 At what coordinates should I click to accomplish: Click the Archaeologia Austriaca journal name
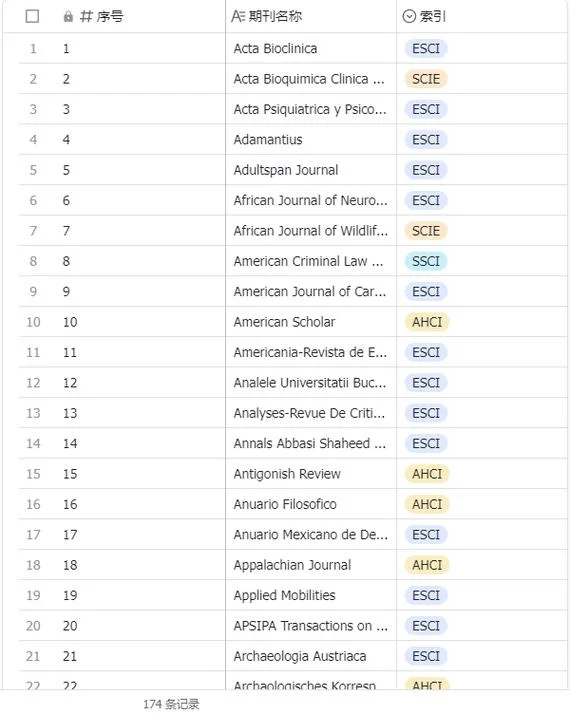(300, 656)
